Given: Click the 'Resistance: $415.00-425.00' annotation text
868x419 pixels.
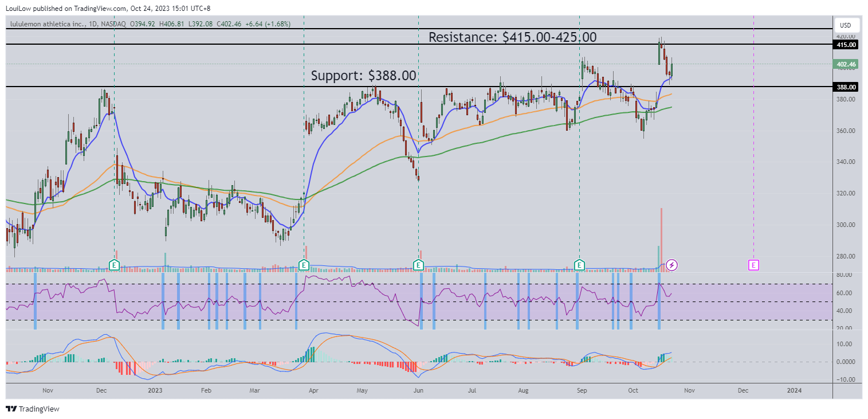Looking at the screenshot, I should click(512, 37).
